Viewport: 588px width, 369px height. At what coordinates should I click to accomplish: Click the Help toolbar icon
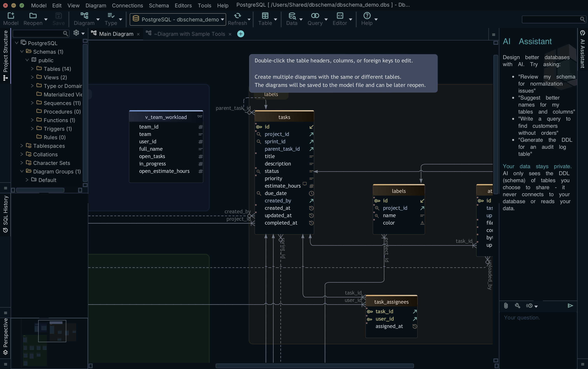(x=367, y=16)
